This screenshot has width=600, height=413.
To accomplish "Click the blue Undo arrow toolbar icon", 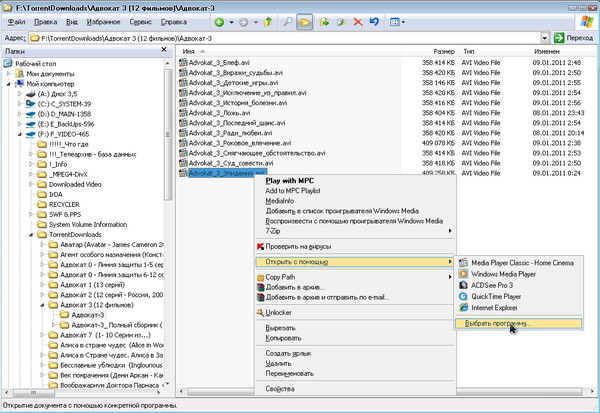I will pyautogui.click(x=374, y=22).
